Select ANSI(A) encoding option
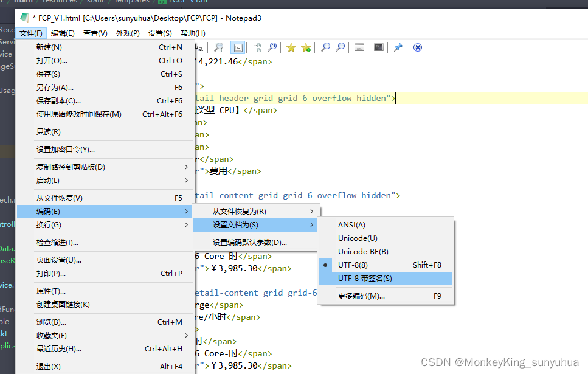The width and height of the screenshot is (588, 374). (386, 225)
